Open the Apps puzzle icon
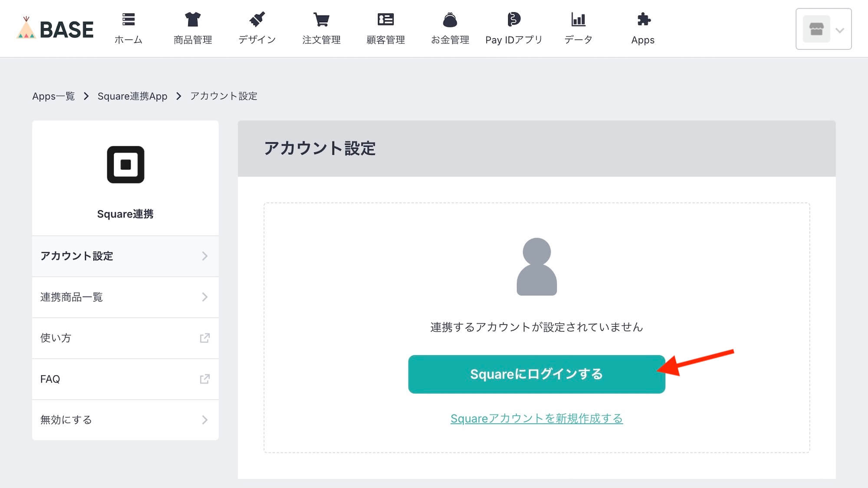 pyautogui.click(x=643, y=20)
